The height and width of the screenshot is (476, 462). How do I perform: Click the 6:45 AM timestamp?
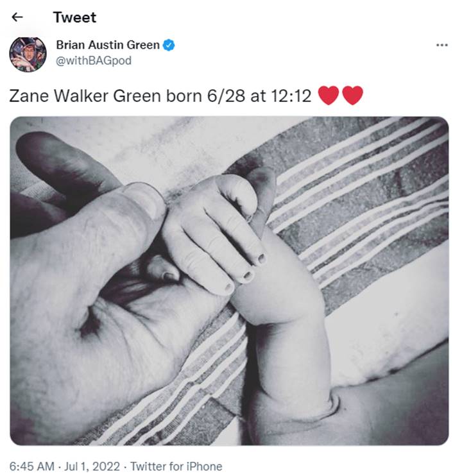32,466
